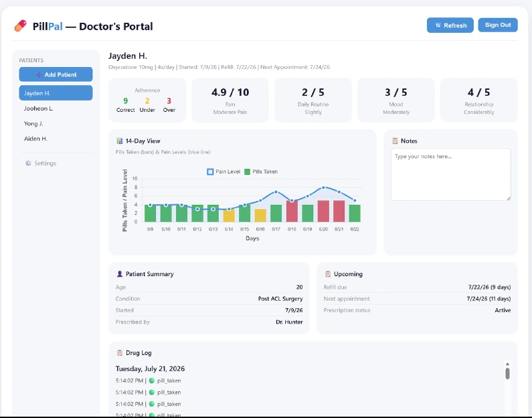Open Settings from the sidebar
The image size is (532, 418).
(41, 163)
